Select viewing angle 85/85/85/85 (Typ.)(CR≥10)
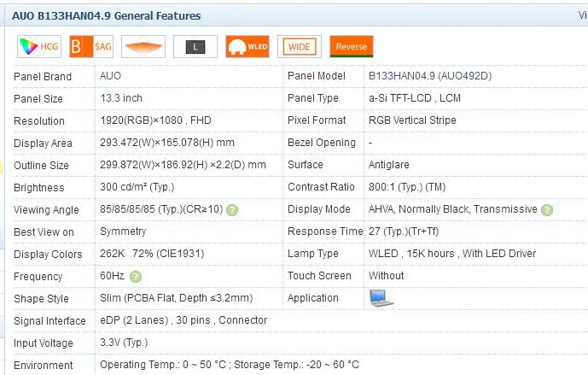 pos(161,209)
